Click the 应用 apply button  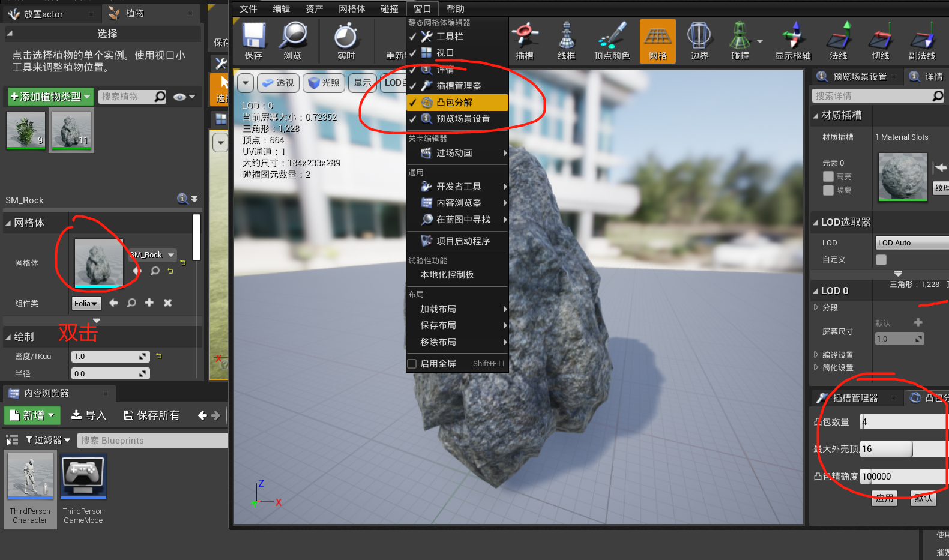(884, 498)
